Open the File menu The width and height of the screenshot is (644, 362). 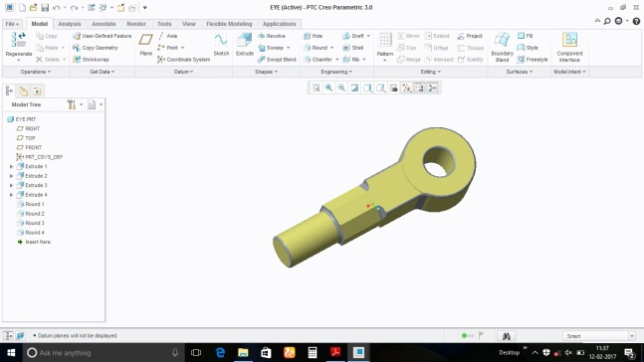click(x=12, y=24)
